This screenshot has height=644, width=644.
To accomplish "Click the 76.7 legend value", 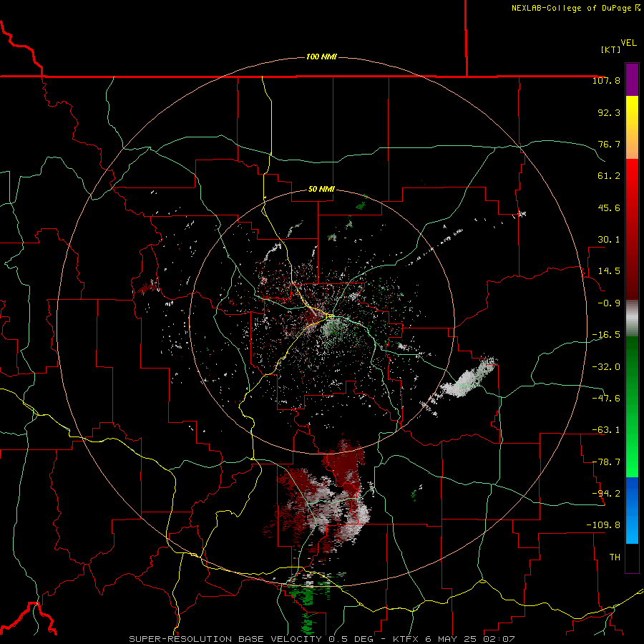I will [609, 144].
